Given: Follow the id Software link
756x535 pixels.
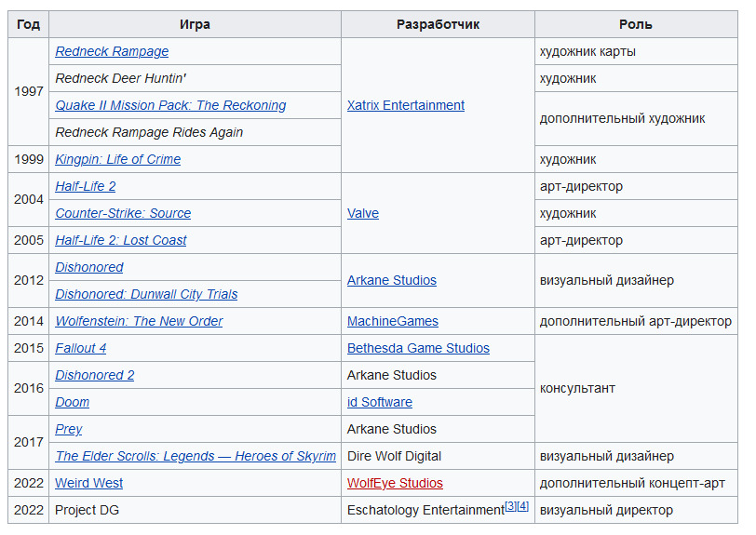Looking at the screenshot, I should click(379, 402).
